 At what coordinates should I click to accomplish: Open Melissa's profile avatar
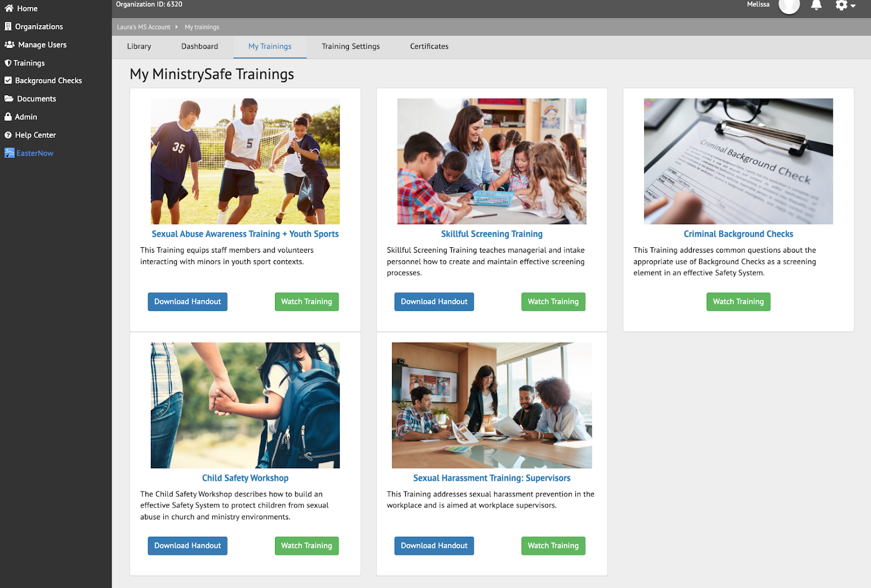point(789,5)
